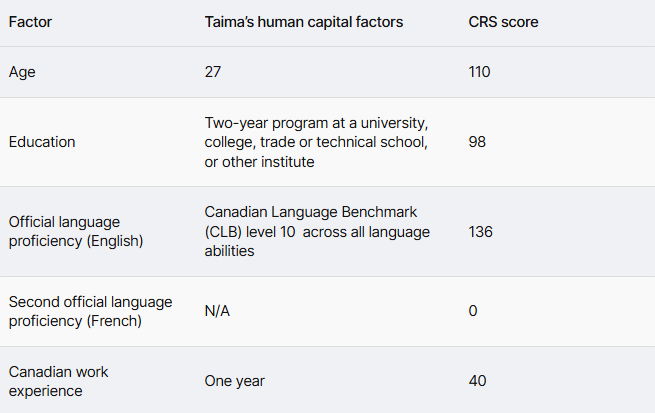Click the CRS score column header
Image resolution: width=655 pixels, height=413 pixels.
(x=503, y=21)
